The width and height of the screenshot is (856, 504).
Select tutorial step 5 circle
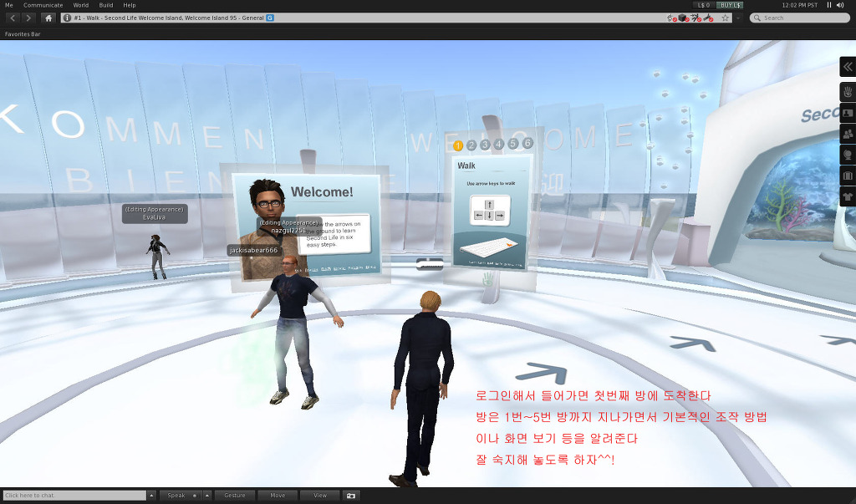tap(513, 143)
